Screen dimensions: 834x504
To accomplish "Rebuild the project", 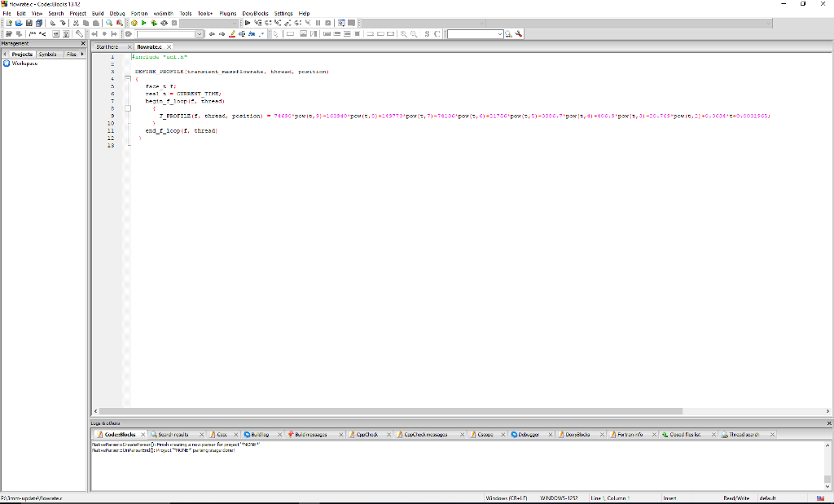I will [163, 23].
